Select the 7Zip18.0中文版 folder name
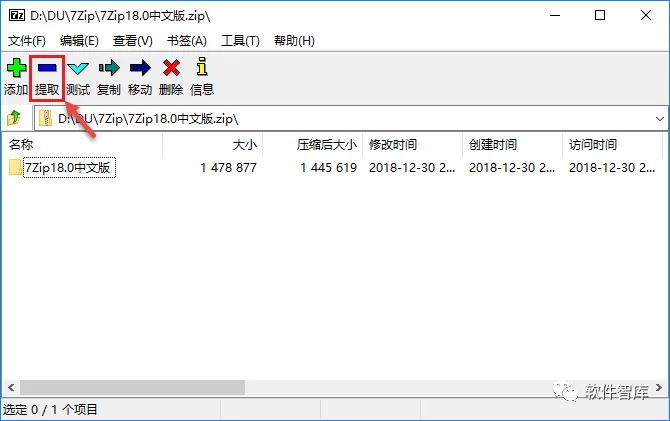Viewport: 670px width, 421px height. (69, 168)
